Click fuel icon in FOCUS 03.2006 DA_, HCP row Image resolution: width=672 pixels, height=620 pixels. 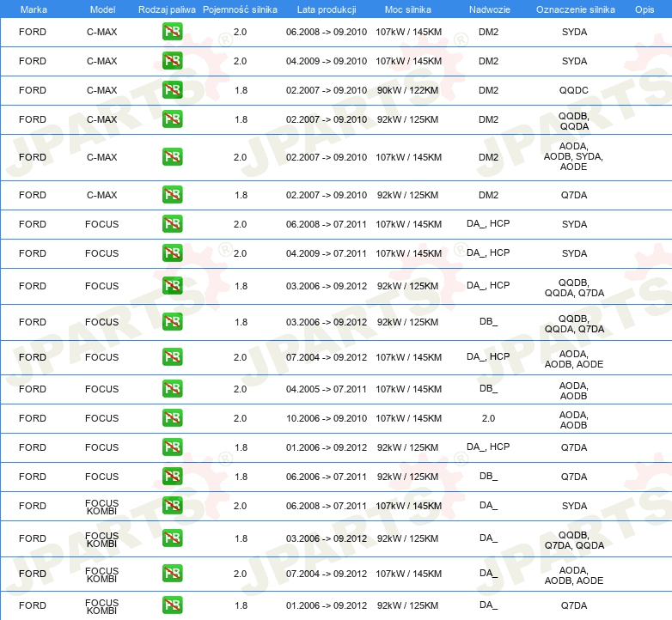pos(172,286)
